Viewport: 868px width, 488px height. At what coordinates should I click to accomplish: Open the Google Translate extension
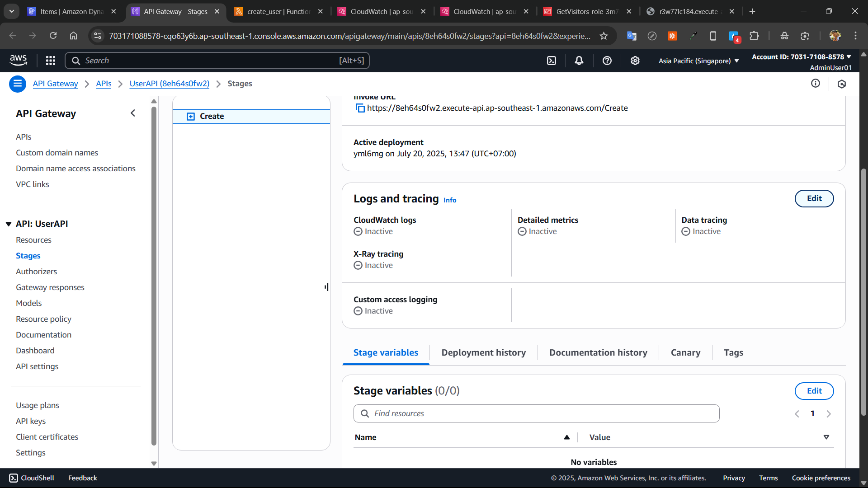632,36
